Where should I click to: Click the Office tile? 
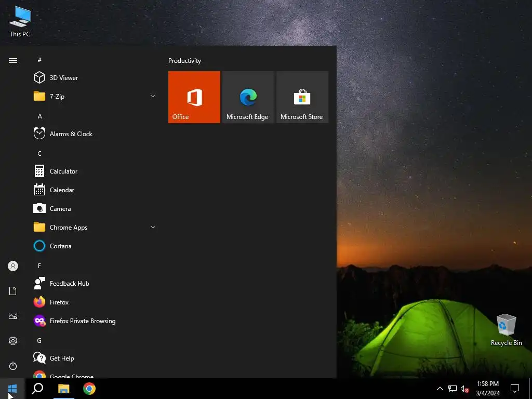point(194,97)
